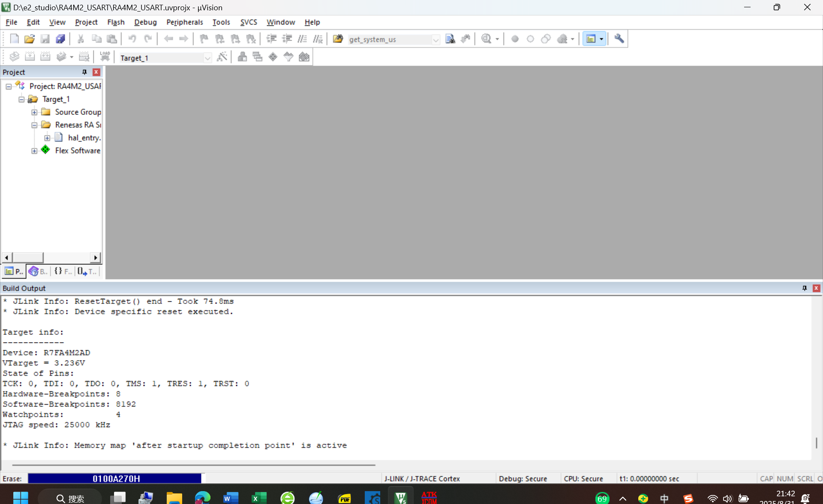The width and height of the screenshot is (823, 504).
Task: Open the Target_1 target dropdown
Action: pyautogui.click(x=207, y=58)
